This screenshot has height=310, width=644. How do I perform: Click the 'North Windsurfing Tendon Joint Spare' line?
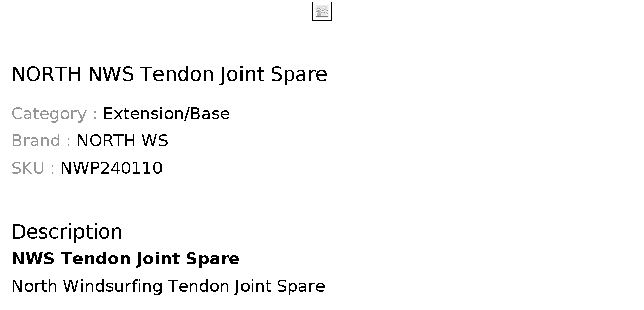[x=168, y=286]
